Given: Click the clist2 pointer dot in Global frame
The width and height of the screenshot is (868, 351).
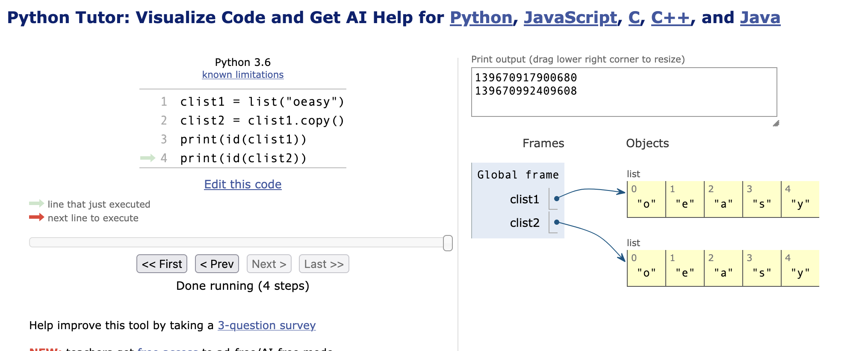Looking at the screenshot, I should click(556, 222).
